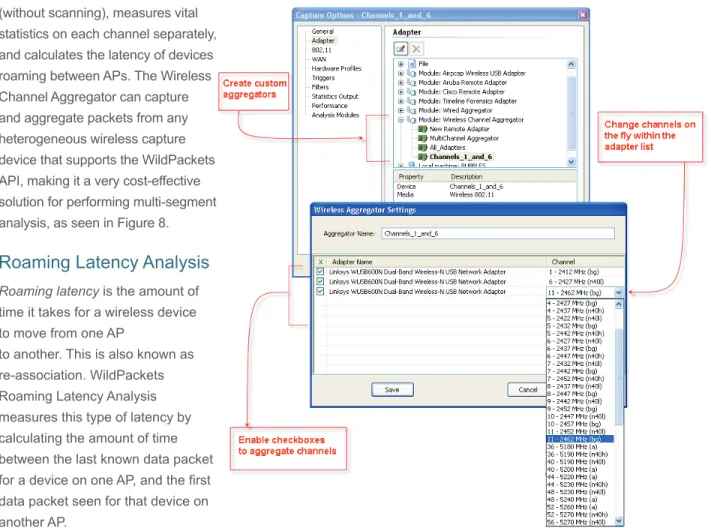The height and width of the screenshot is (528, 711).
Task: Click the channel list scrollbar up arrow
Action: (x=618, y=304)
